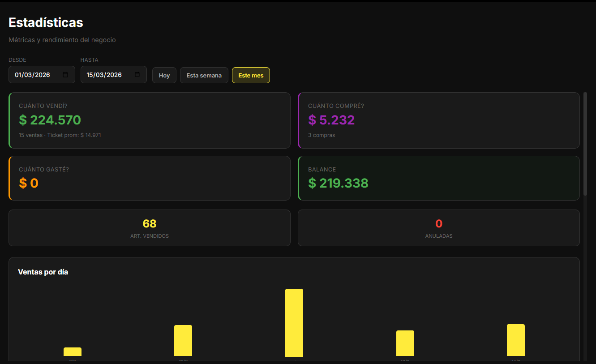The height and width of the screenshot is (364, 596).
Task: Click the Cuánto vendí card
Action: click(150, 120)
